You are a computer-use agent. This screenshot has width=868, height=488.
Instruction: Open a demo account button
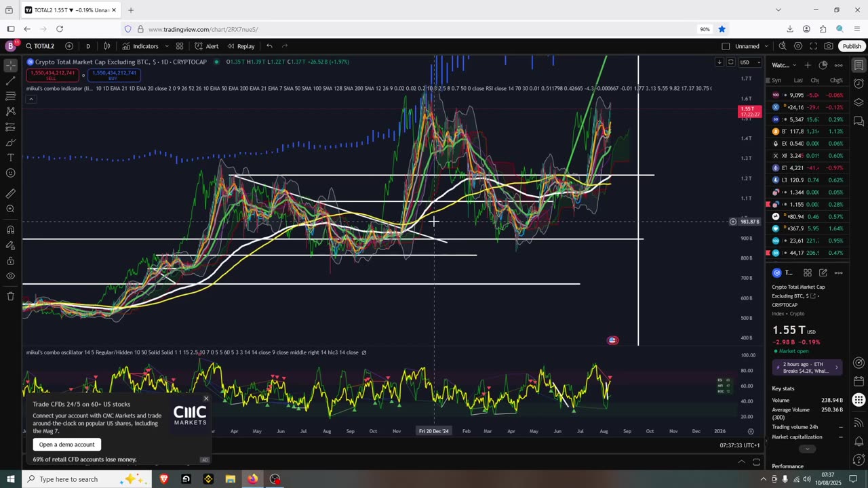pyautogui.click(x=66, y=445)
